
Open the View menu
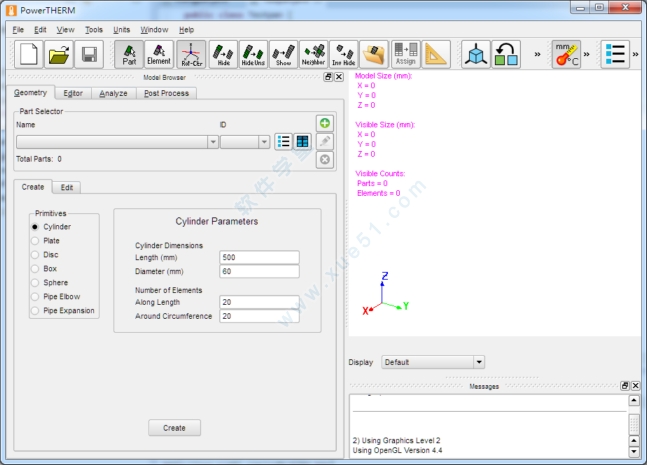point(65,30)
